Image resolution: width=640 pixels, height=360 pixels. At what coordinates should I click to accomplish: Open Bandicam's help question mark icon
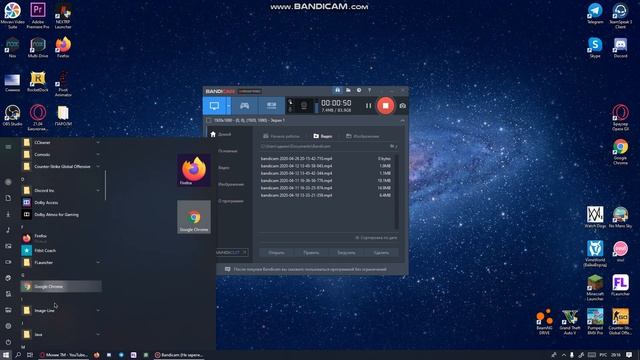pyautogui.click(x=369, y=90)
